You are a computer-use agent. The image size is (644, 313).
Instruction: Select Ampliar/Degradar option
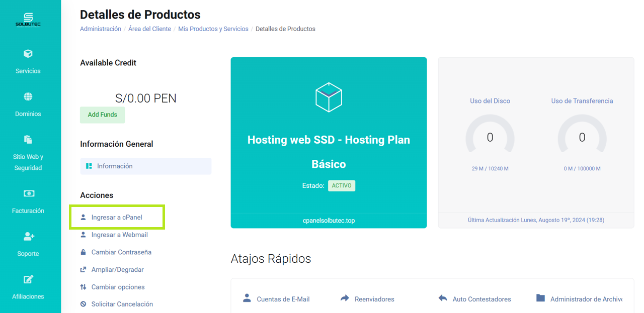[x=117, y=270]
